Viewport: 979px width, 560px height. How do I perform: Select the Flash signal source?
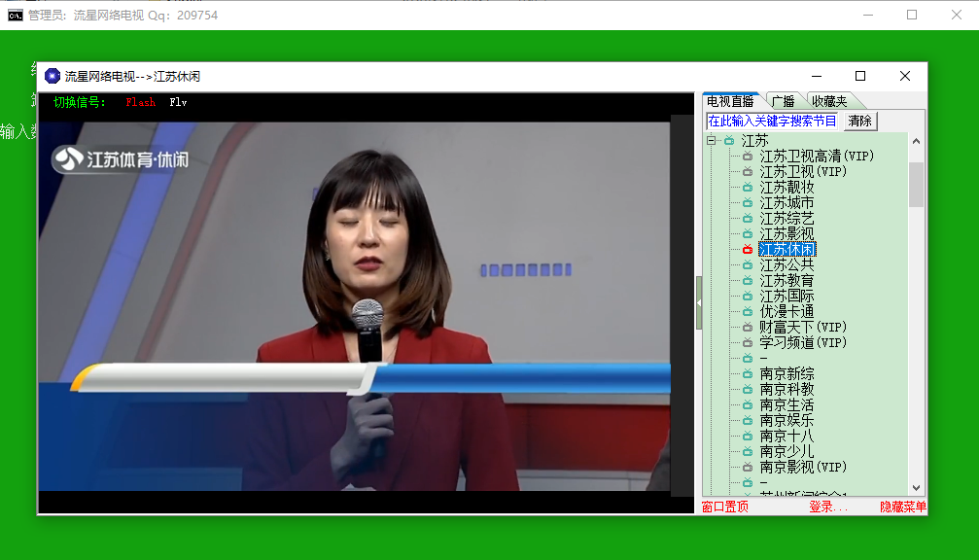140,102
